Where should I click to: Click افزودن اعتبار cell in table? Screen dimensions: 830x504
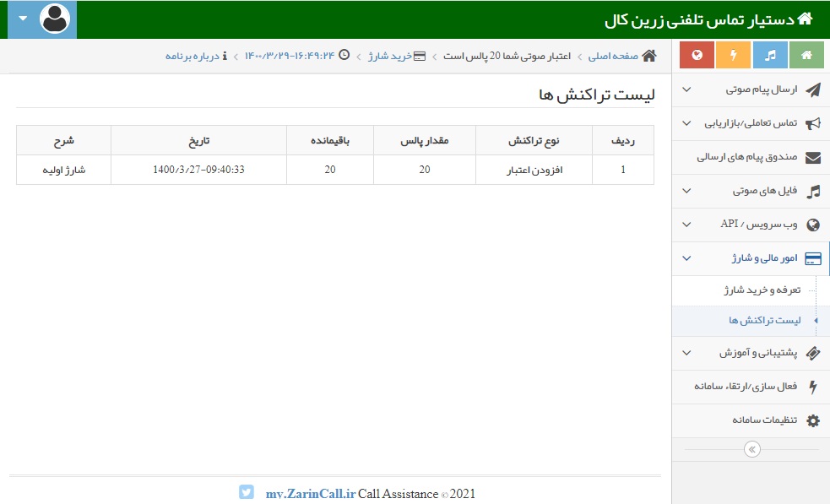point(534,170)
